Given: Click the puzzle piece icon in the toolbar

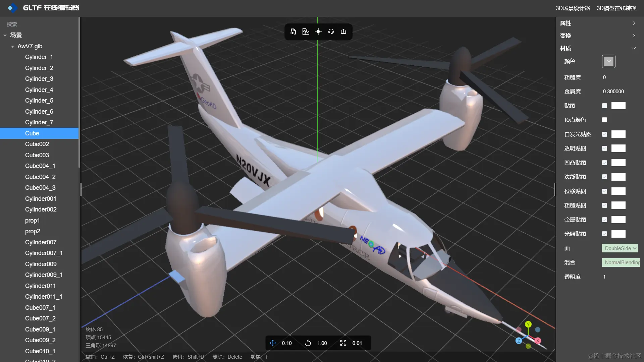Looking at the screenshot, I should tap(306, 32).
